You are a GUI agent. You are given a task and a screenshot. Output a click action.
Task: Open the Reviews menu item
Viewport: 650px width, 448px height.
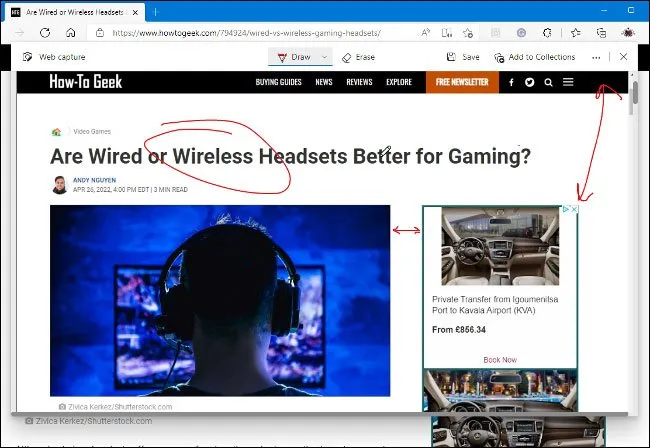pyautogui.click(x=359, y=82)
